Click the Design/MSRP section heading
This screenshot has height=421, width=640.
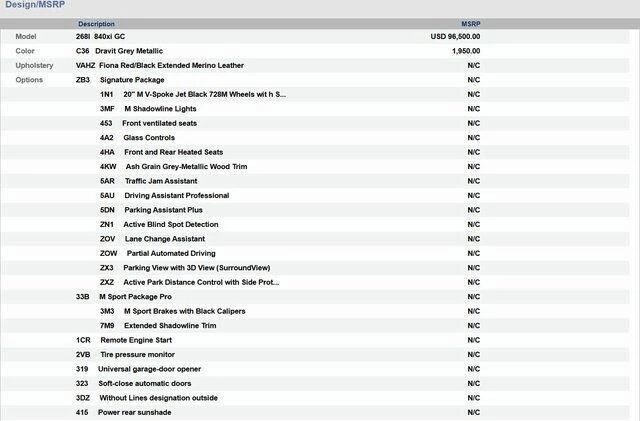31,6
